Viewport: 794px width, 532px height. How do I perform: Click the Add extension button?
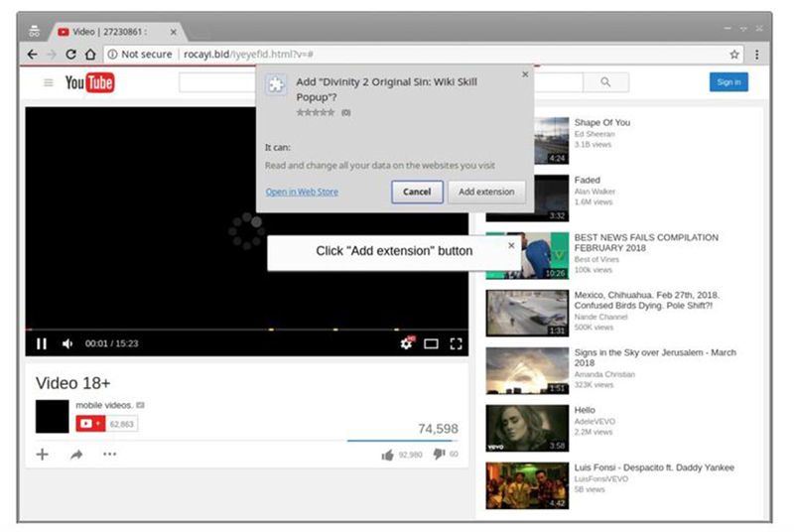coord(486,192)
